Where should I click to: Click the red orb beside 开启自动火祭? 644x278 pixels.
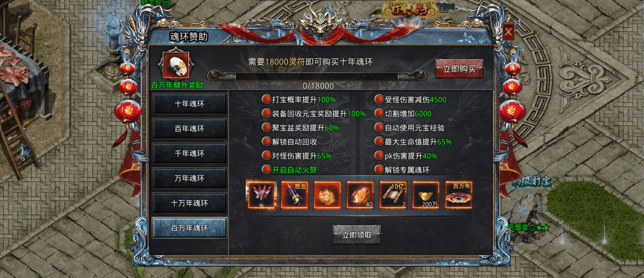click(x=266, y=169)
